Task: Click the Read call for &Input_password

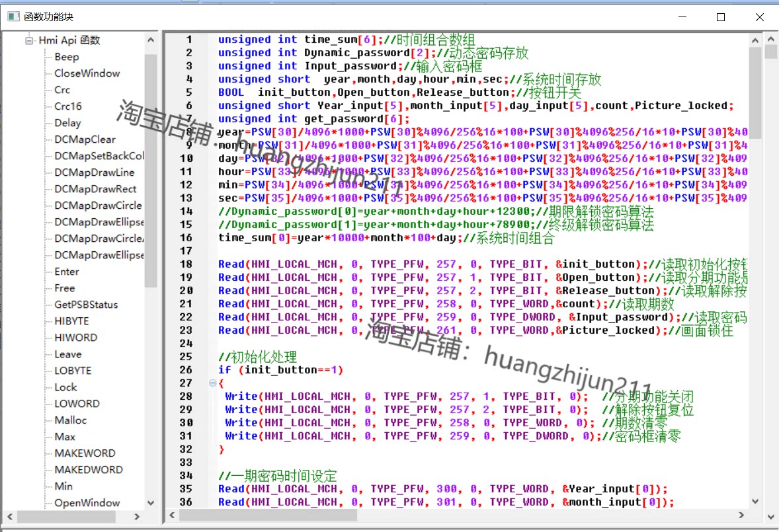Action: [x=482, y=317]
